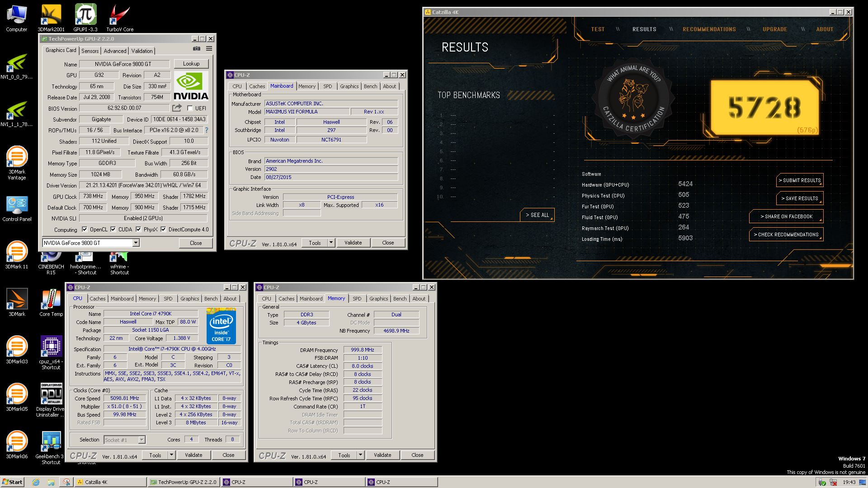Open the Caches tab in CPU tab window
Screen dimensions: 868x488
[x=97, y=299]
